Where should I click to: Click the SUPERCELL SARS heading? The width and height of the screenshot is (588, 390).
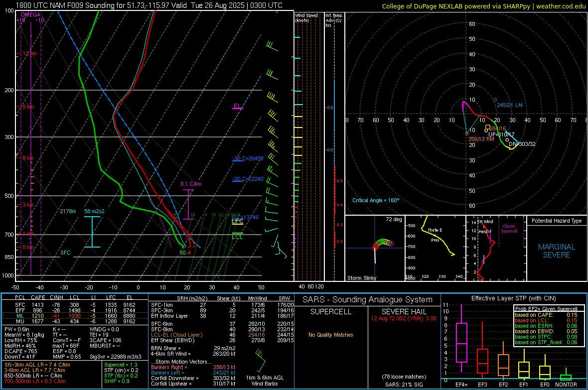pyautogui.click(x=331, y=312)
